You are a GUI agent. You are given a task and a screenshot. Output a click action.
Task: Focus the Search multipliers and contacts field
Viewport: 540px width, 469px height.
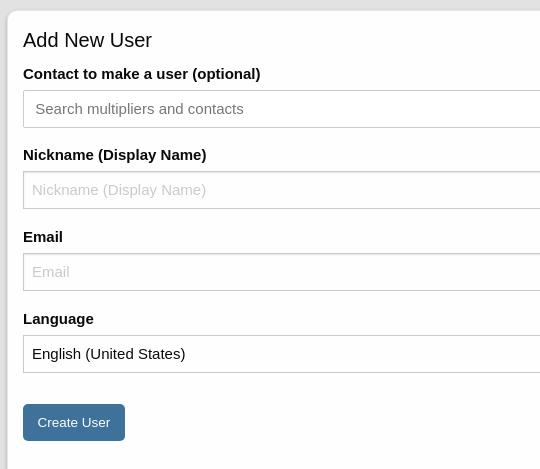(281, 109)
